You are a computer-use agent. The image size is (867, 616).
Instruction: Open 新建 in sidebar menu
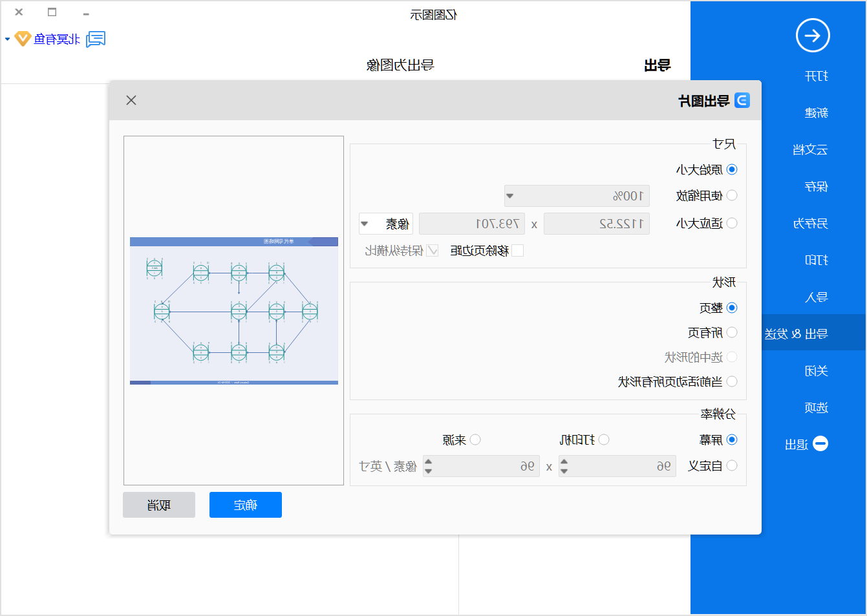pos(816,113)
